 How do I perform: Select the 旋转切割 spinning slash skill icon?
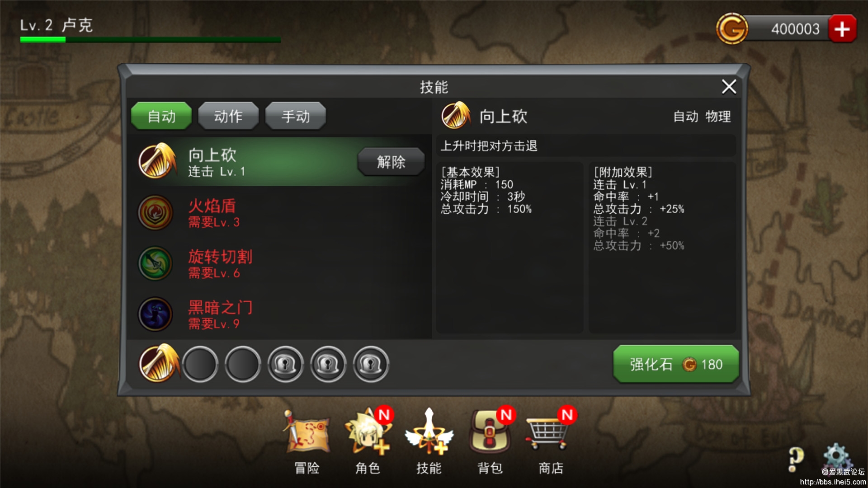click(155, 263)
